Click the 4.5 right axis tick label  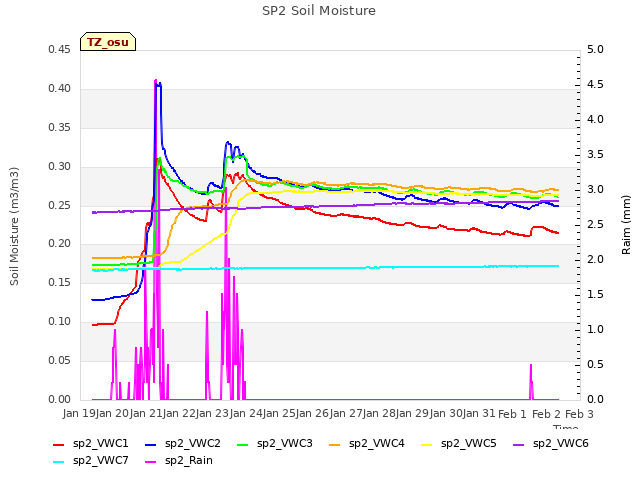(x=595, y=84)
